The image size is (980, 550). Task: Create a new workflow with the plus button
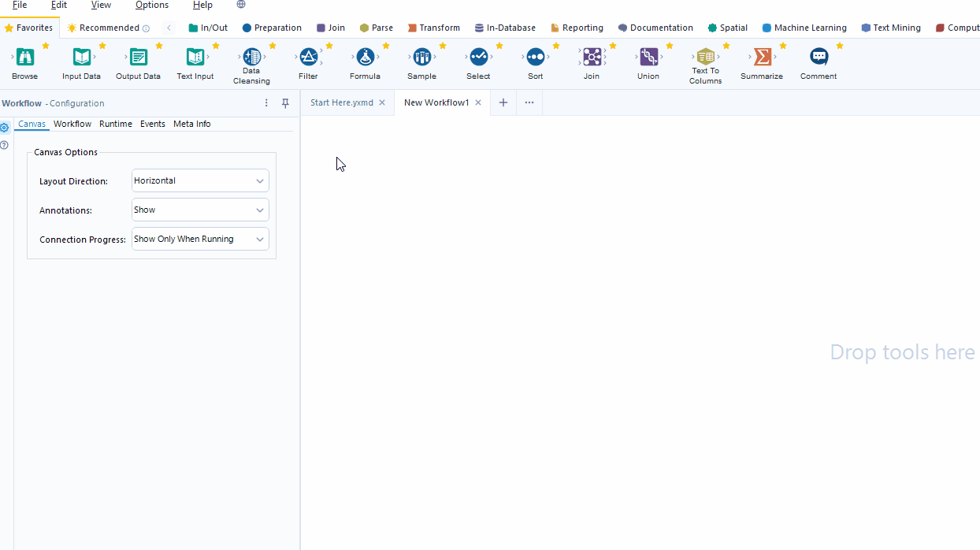pyautogui.click(x=503, y=102)
